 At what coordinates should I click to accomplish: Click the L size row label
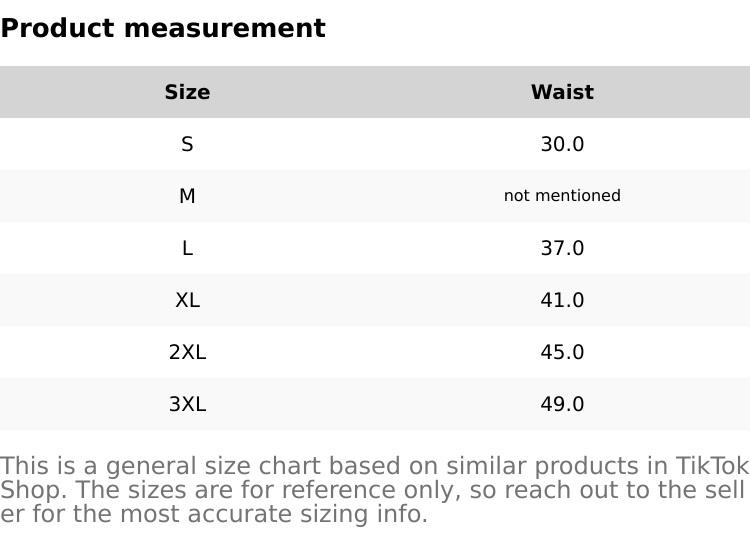coord(187,248)
